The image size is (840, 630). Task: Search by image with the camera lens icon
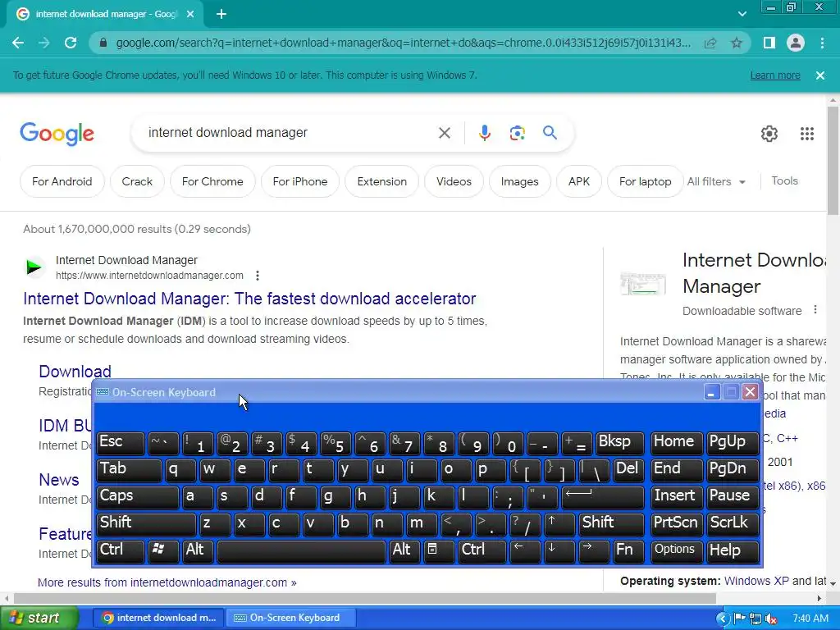[x=517, y=133]
